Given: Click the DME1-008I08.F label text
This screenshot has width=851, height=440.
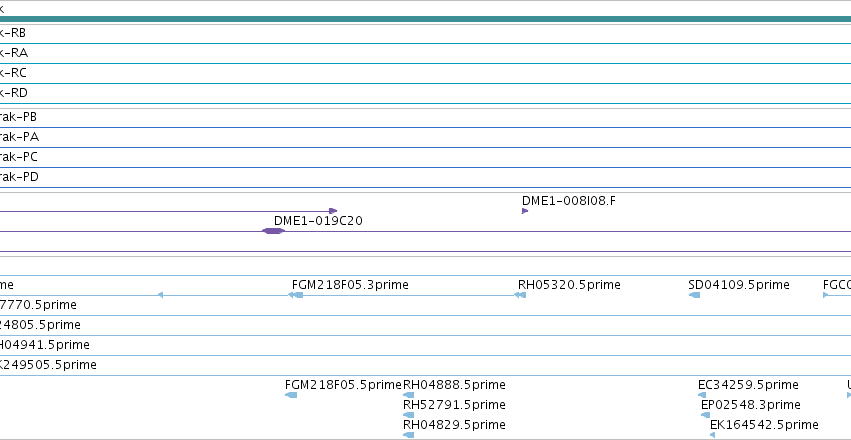Looking at the screenshot, I should coord(569,201).
